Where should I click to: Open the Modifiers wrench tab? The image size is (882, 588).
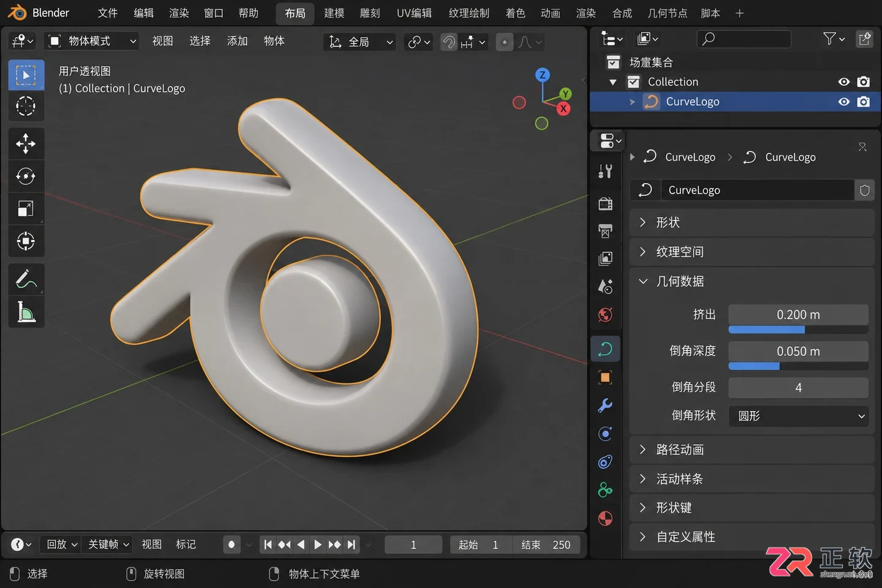605,405
